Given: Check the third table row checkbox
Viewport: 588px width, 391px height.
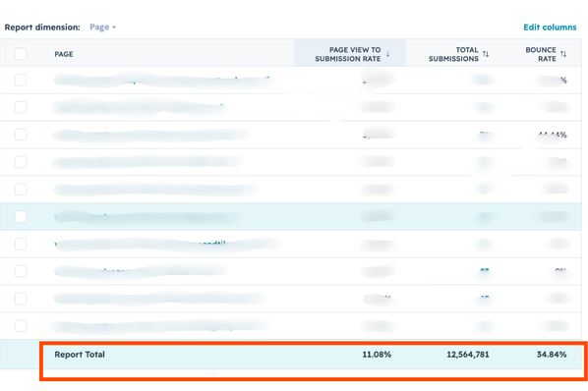Looking at the screenshot, I should (21, 135).
